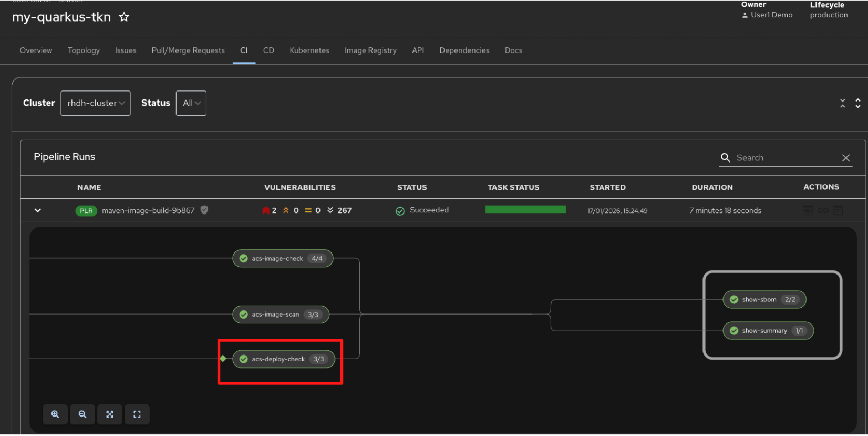868x436 pixels.
Task: Click the link icon in Actions column
Action: [x=823, y=210]
